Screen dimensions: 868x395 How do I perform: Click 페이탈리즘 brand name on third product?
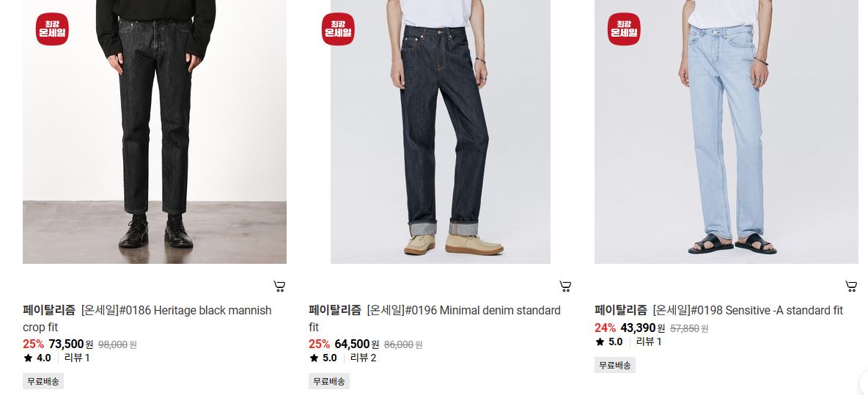click(x=620, y=311)
